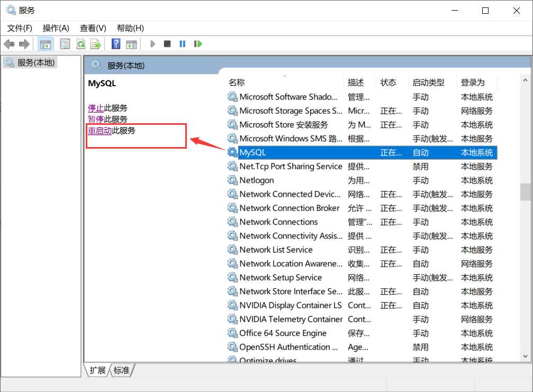Toggle the action pane toolbar icon

[x=132, y=44]
